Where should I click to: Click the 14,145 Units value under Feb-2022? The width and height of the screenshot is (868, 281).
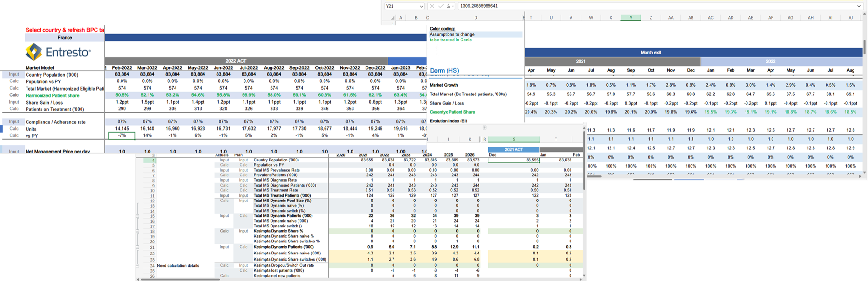tap(122, 129)
